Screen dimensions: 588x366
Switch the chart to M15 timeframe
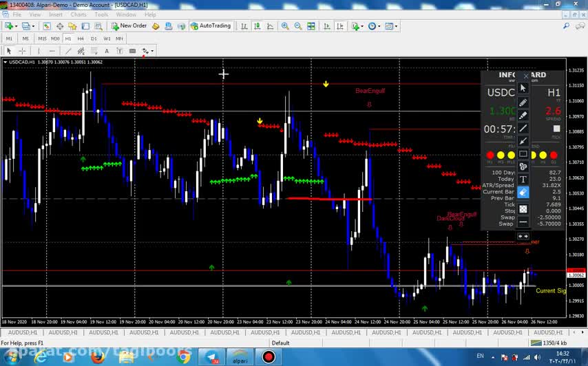click(42, 39)
